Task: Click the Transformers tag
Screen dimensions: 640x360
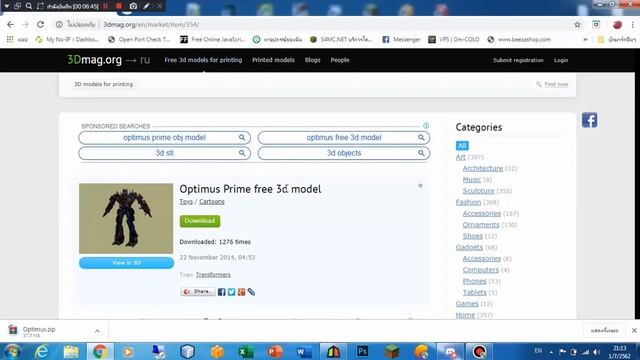Action: [x=213, y=275]
